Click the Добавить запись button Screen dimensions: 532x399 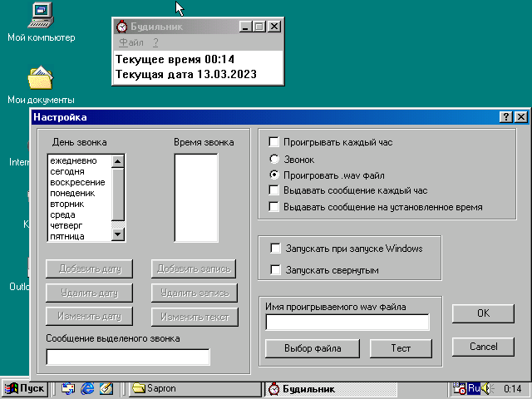pyautogui.click(x=195, y=268)
